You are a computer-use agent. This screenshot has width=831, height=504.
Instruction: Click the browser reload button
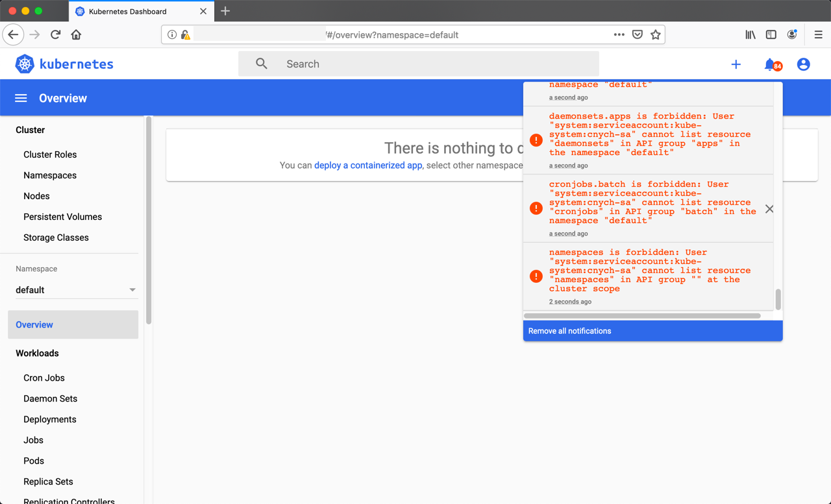click(55, 35)
